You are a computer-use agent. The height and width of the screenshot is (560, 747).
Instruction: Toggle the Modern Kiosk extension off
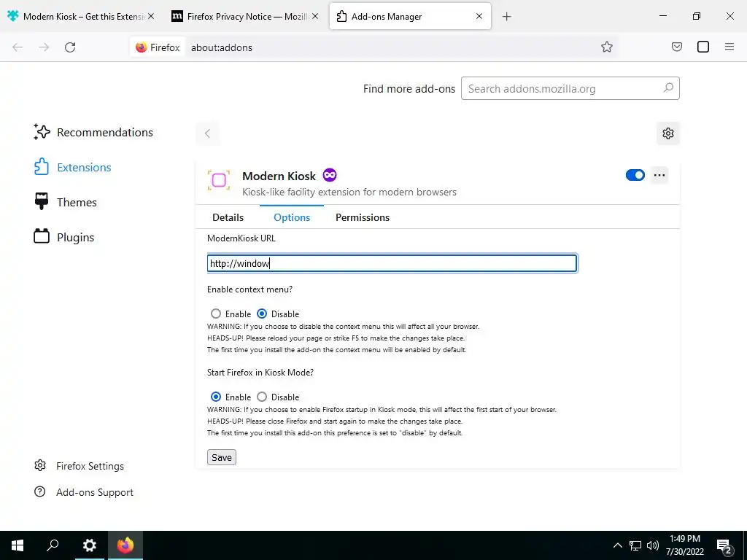pos(635,175)
